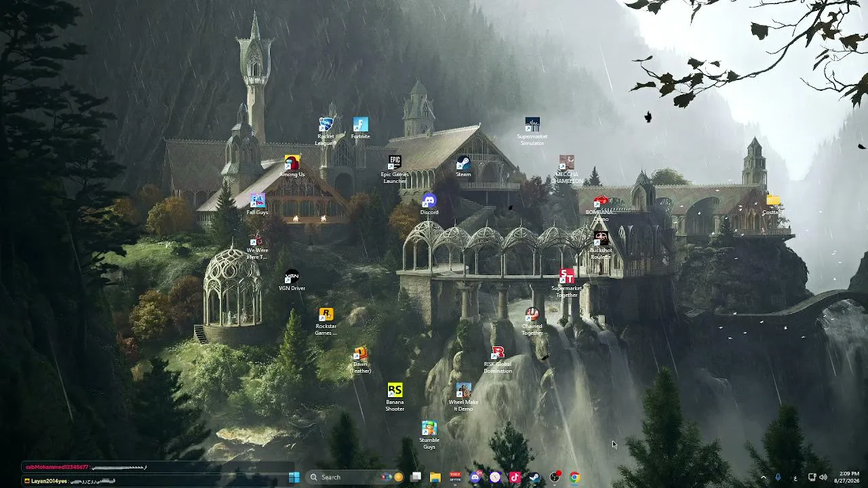This screenshot has height=488, width=868.
Task: Click the Discord desktop shortcut
Action: (x=429, y=204)
